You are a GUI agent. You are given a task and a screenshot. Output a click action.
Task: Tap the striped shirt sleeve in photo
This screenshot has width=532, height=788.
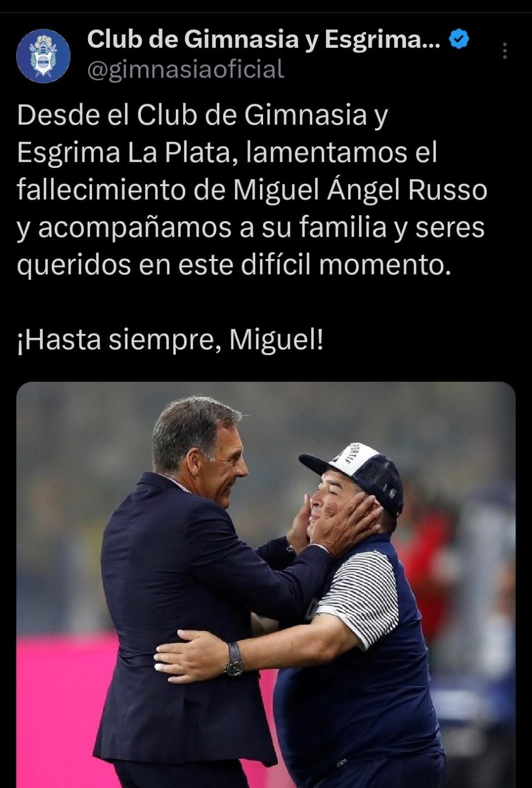coord(360,596)
